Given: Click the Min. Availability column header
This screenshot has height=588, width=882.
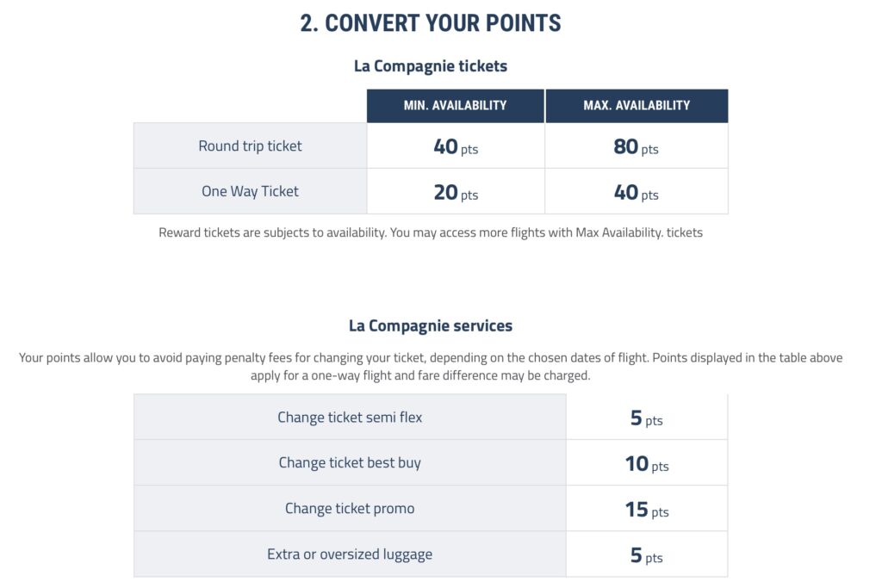Looking at the screenshot, I should (x=455, y=106).
